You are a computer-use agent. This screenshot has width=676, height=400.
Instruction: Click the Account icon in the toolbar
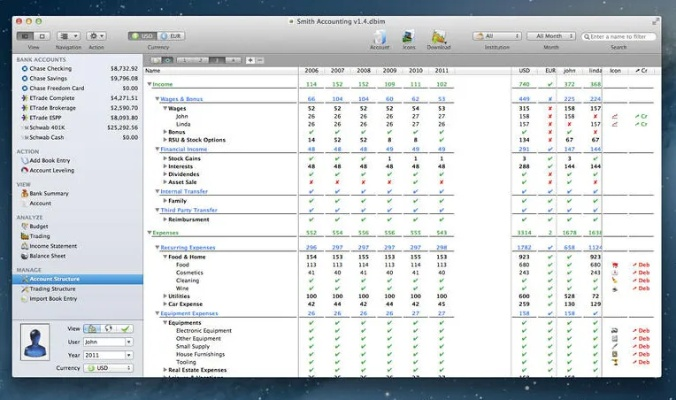(x=380, y=35)
